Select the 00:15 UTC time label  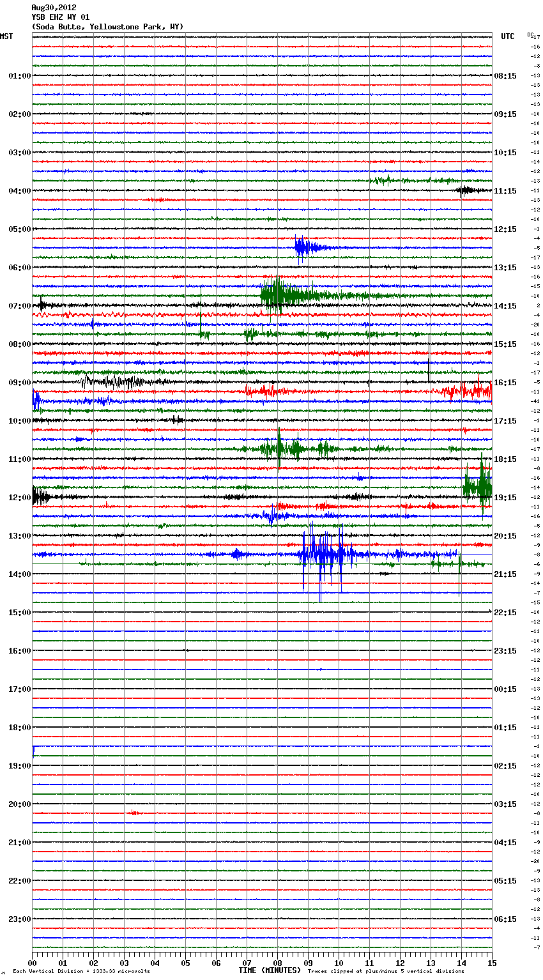pyautogui.click(x=505, y=689)
